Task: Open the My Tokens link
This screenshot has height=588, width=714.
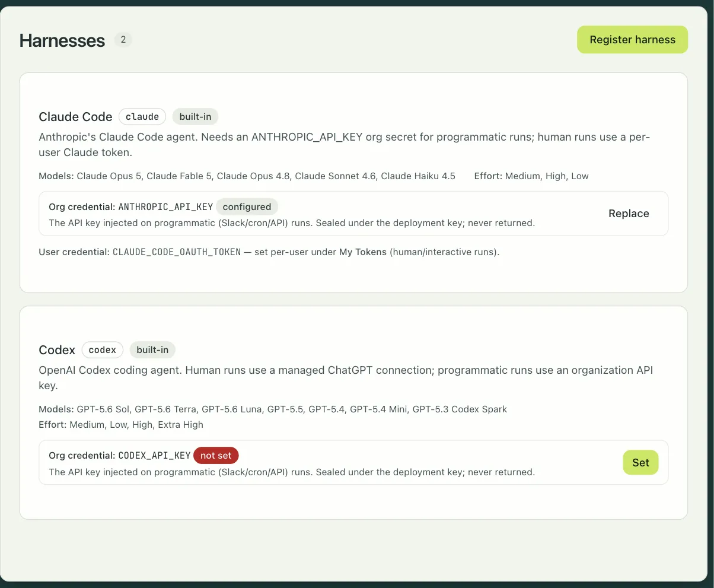Action: pos(363,252)
